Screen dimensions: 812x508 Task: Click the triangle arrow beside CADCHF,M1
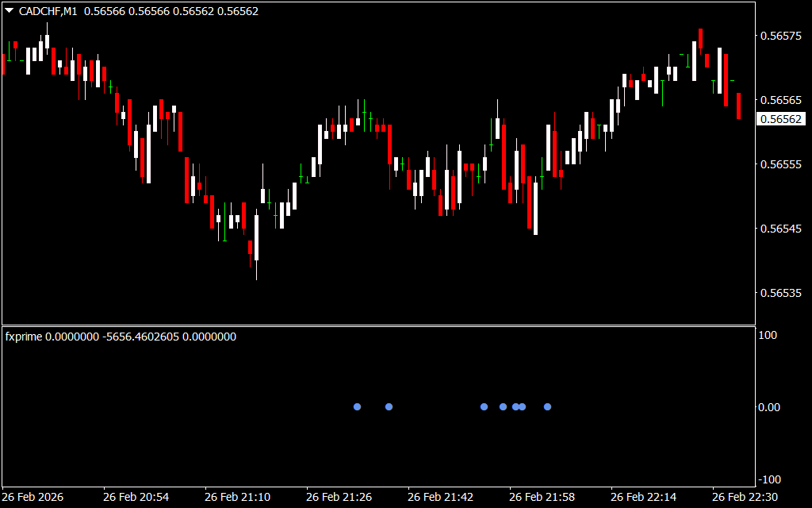pos(9,11)
